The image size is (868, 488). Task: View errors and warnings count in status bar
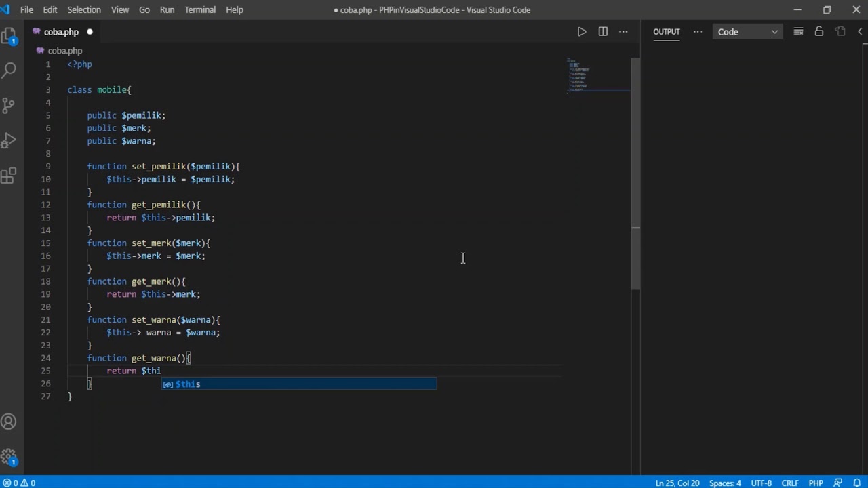[19, 483]
